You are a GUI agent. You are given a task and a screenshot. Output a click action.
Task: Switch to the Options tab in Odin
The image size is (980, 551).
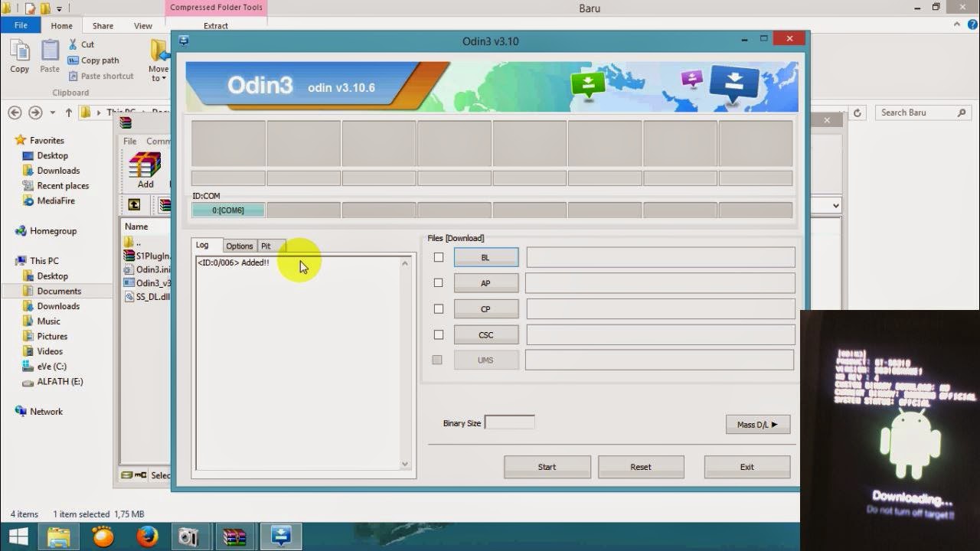pos(239,246)
